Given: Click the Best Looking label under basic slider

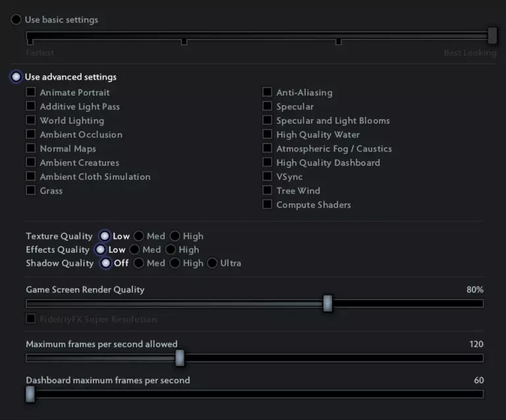Looking at the screenshot, I should 470,53.
